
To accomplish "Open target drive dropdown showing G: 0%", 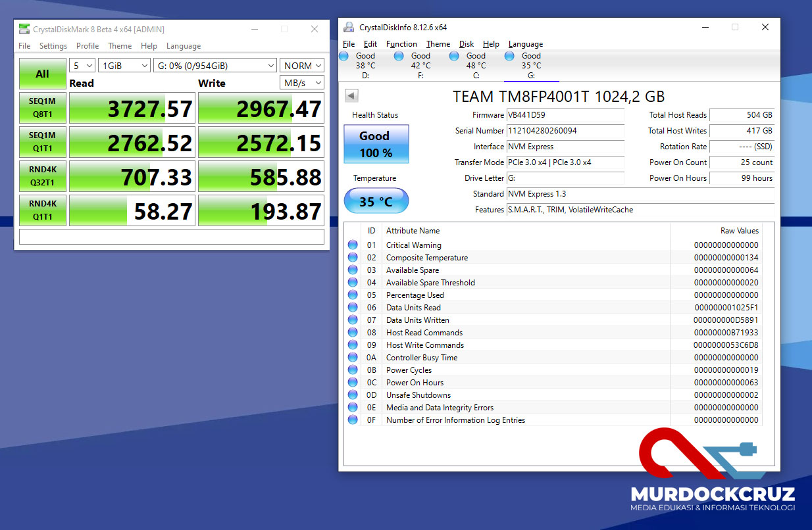I will pyautogui.click(x=215, y=66).
